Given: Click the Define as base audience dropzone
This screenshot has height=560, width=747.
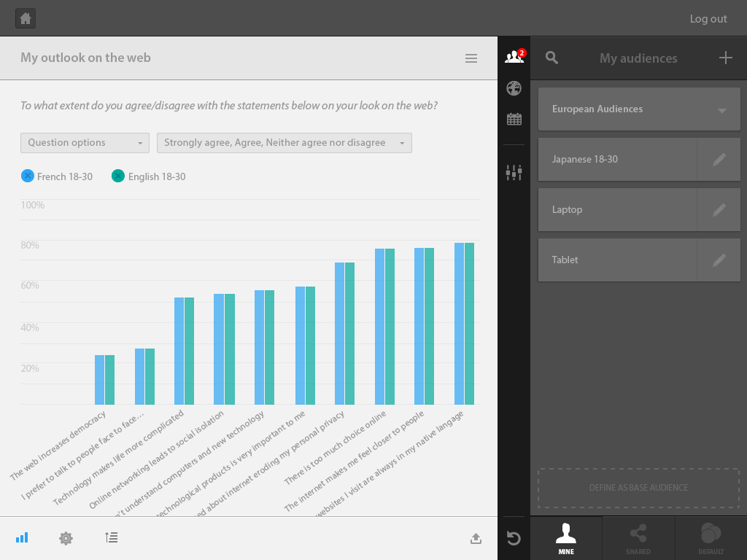Looking at the screenshot, I should click(638, 488).
